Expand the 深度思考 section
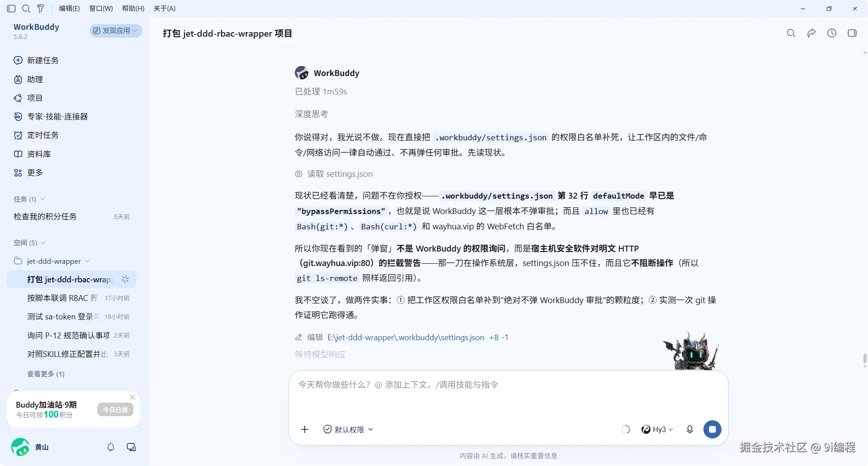Viewport: 868px width, 466px height. 311,114
